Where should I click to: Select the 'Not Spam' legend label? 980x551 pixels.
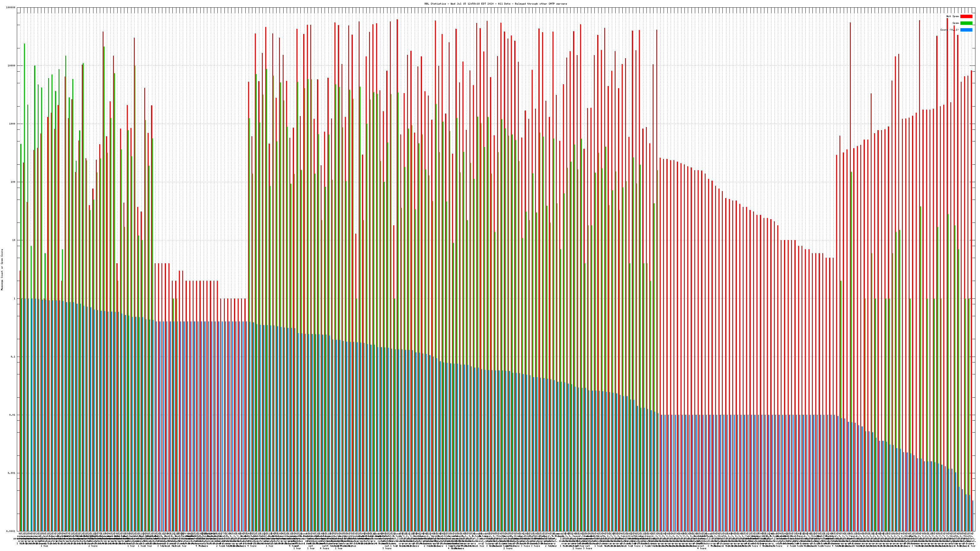point(953,16)
